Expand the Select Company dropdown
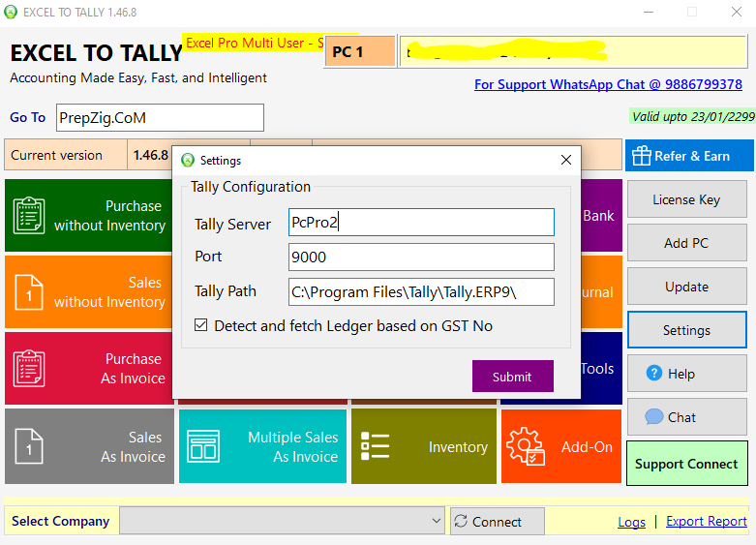The image size is (756, 545). (x=436, y=521)
